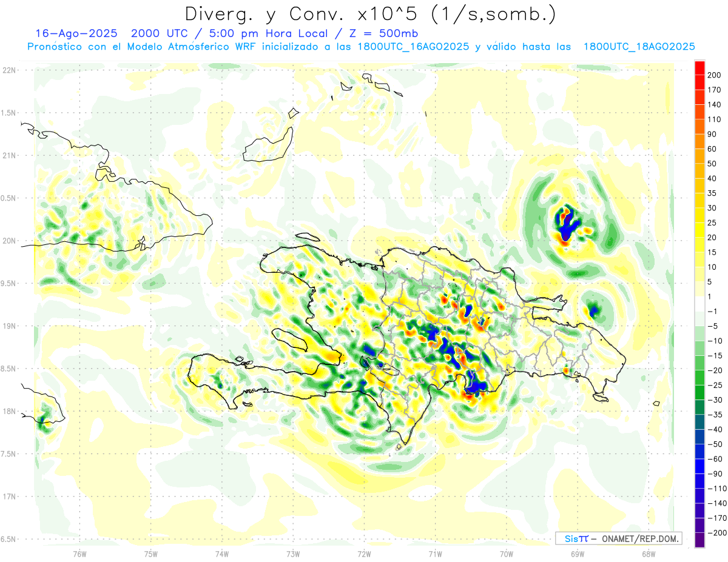
Task: Click the small blue cell near 69W, 19N
Action: [x=594, y=311]
